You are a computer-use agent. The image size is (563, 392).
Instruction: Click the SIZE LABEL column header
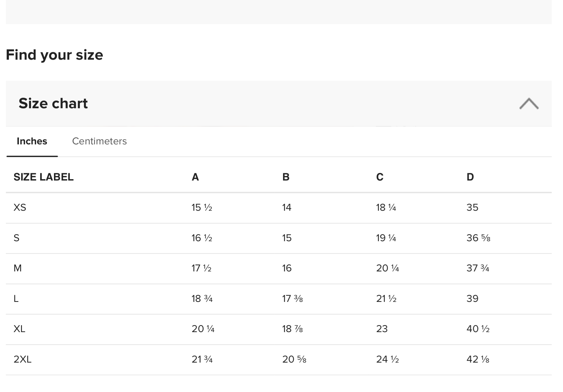pos(43,177)
